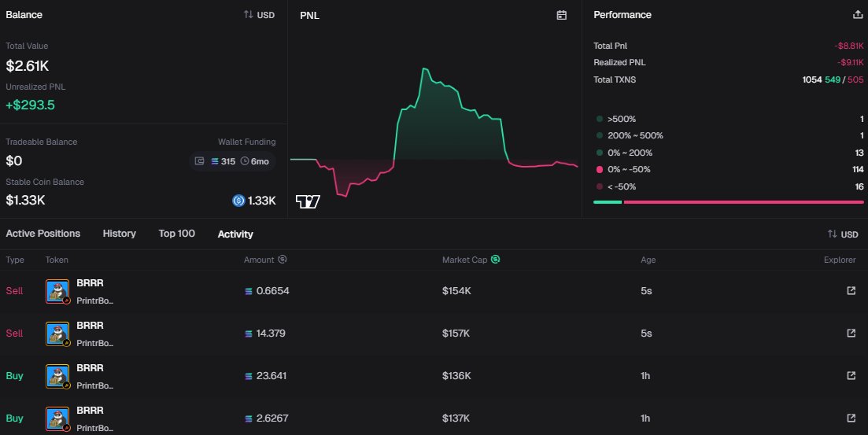868x435 pixels.
Task: Click the 0% ~ -50% pink legend dot
Action: point(600,169)
